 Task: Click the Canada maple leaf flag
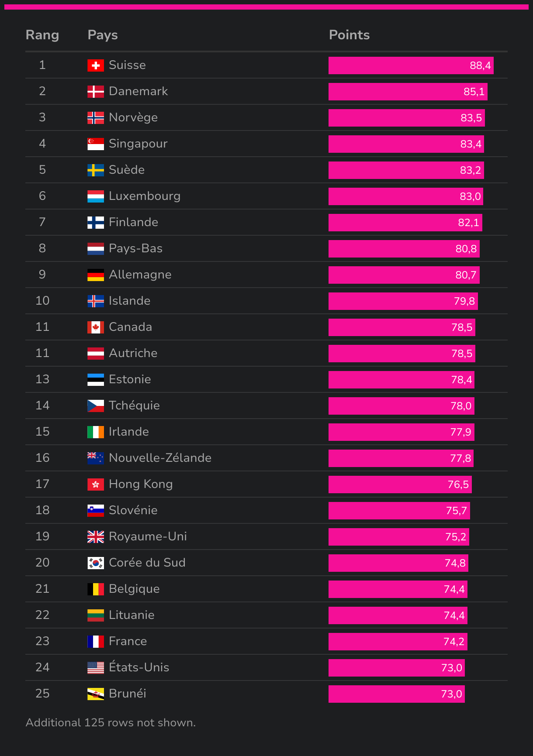point(96,327)
